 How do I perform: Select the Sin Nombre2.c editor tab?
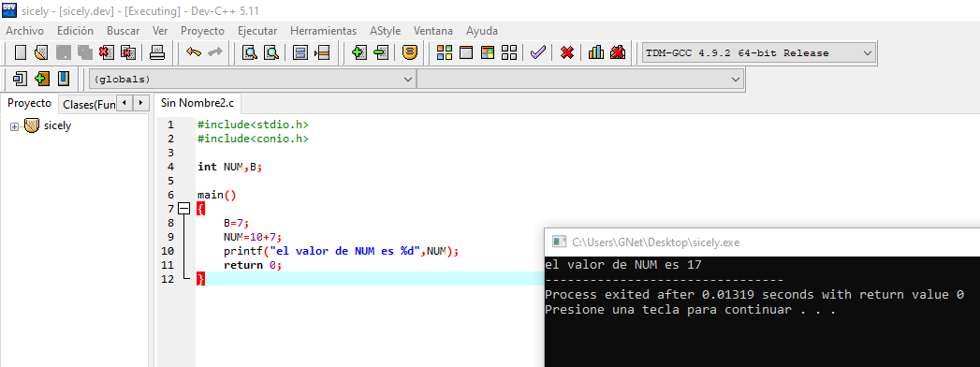click(197, 103)
